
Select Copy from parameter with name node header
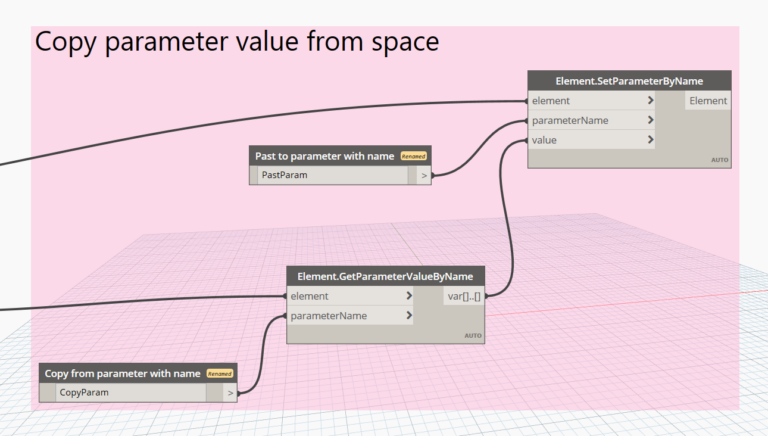[x=138, y=373]
